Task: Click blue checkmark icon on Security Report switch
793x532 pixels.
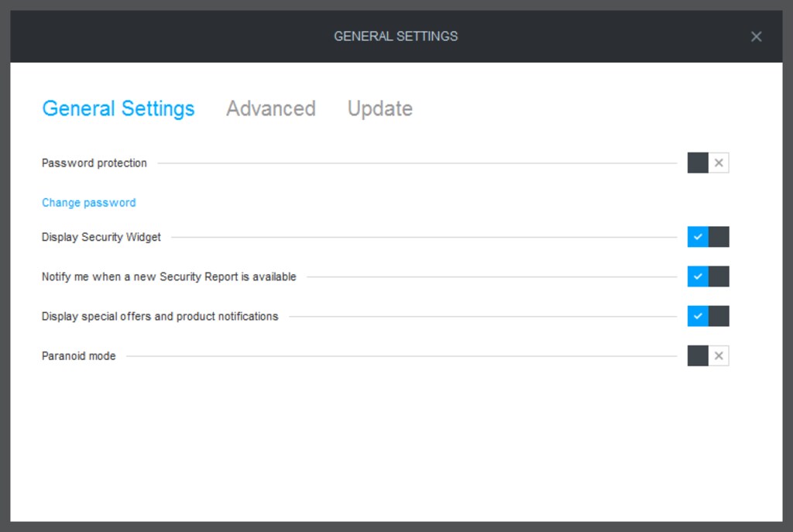Action: point(698,276)
